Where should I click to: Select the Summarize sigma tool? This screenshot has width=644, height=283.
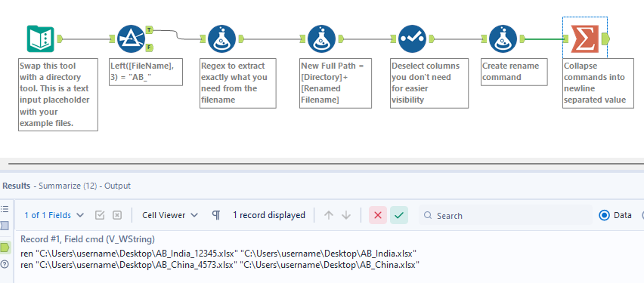coord(584,39)
